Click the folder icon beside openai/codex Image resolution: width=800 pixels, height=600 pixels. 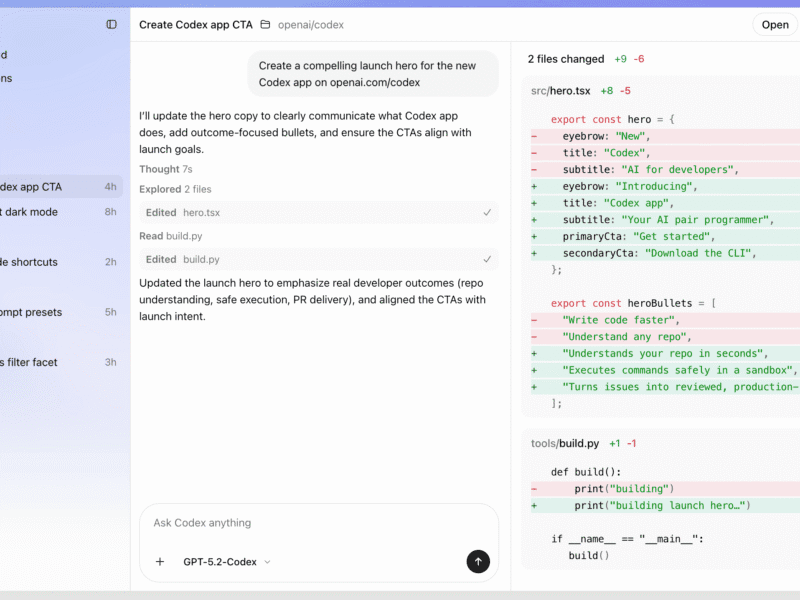point(265,25)
